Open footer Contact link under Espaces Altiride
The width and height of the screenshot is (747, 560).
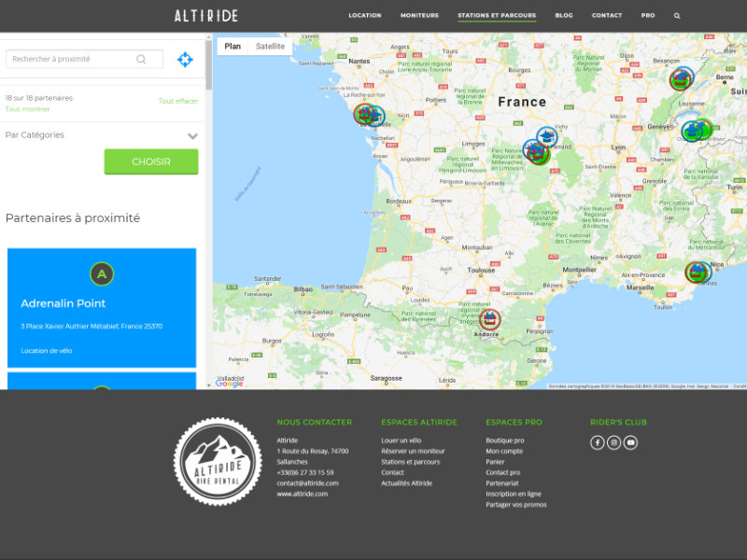(x=392, y=472)
